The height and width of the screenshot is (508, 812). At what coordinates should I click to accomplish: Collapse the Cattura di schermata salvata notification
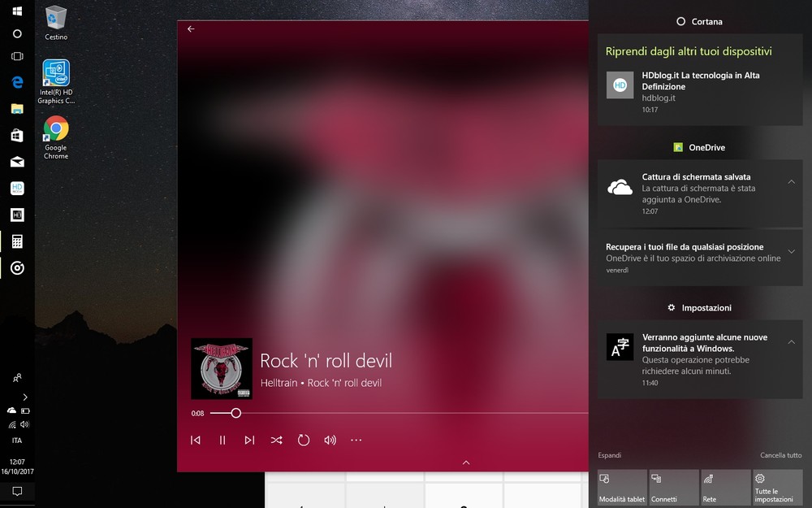[791, 181]
